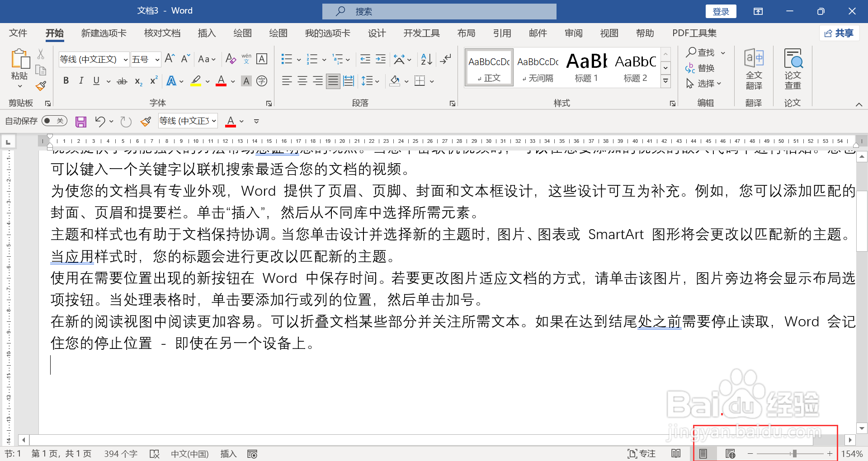
Task: Open Full Text Translate tool
Action: [754, 69]
